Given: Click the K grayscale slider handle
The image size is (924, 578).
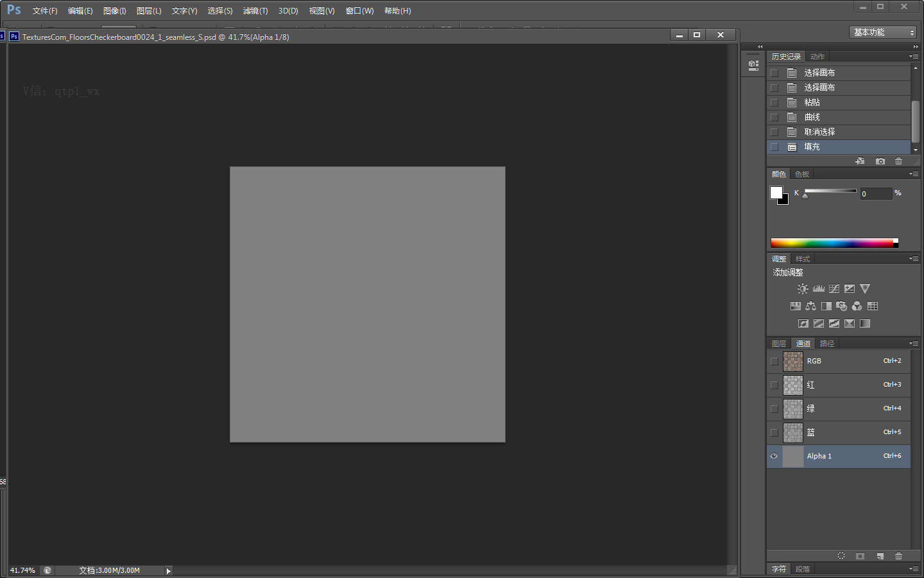Looking at the screenshot, I should click(805, 196).
